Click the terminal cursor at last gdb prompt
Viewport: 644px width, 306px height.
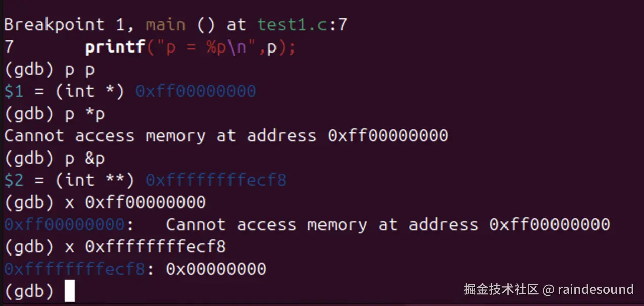(70, 291)
